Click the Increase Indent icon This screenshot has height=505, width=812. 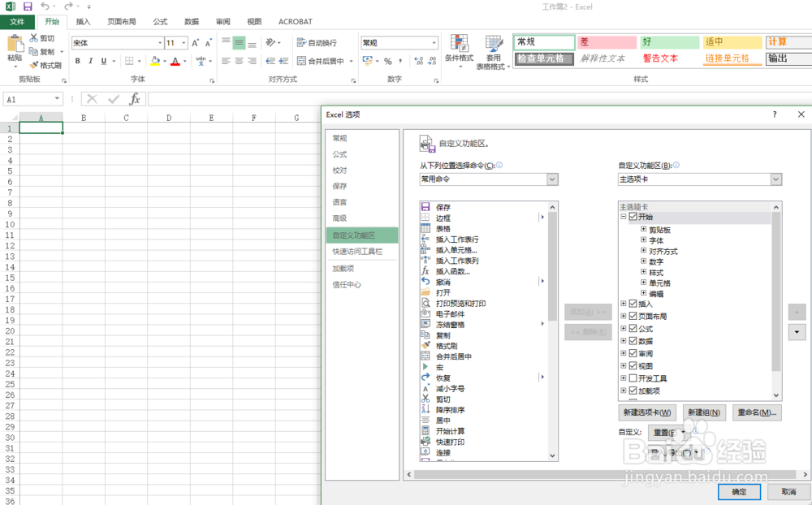(283, 61)
